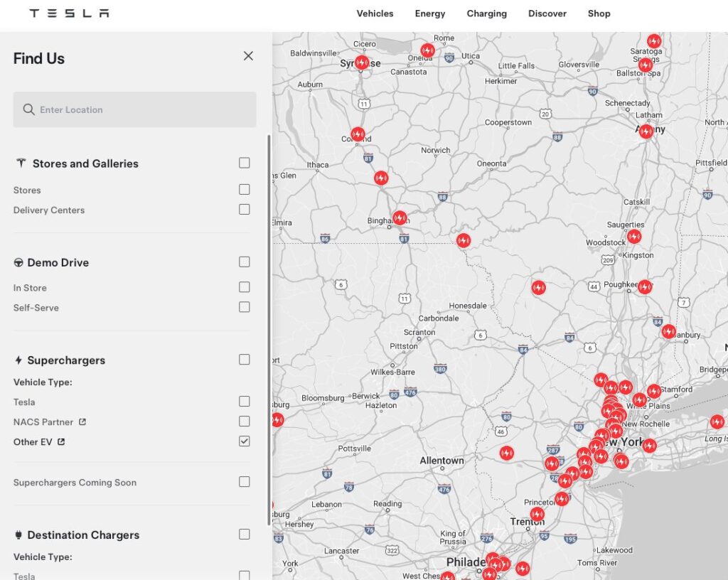Click the Superchargers Coming Soon label
This screenshot has height=580, width=728.
[x=75, y=483]
